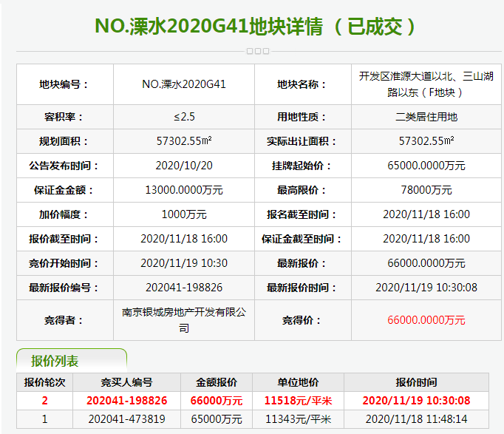Screen dimensions: 504x434
Task: Click the 保证金截至时间： label
Action: click(302, 239)
